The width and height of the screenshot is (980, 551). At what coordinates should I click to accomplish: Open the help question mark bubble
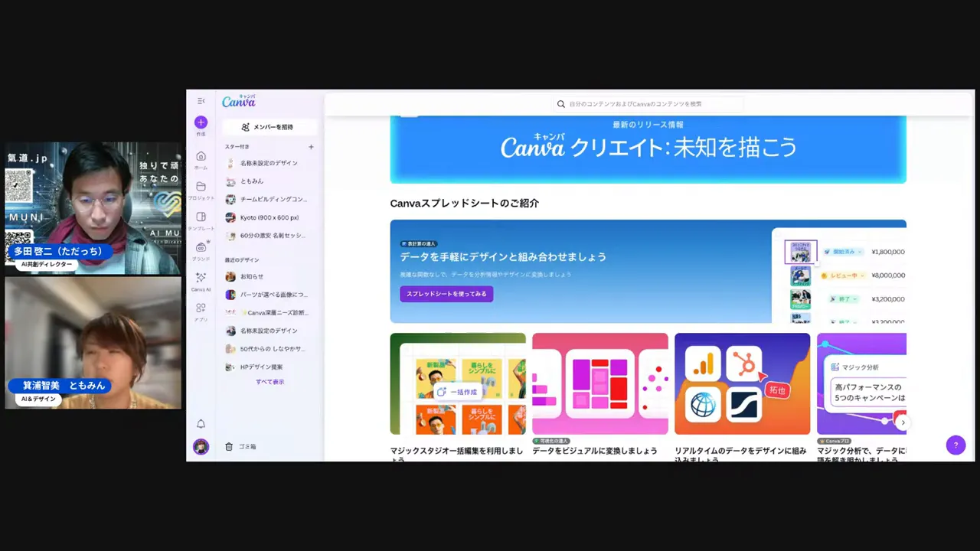tap(955, 445)
